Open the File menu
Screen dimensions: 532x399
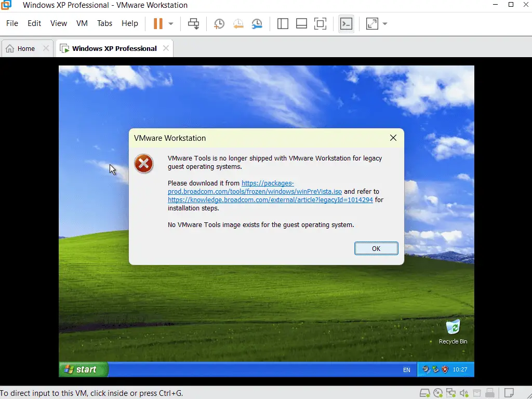pos(12,23)
